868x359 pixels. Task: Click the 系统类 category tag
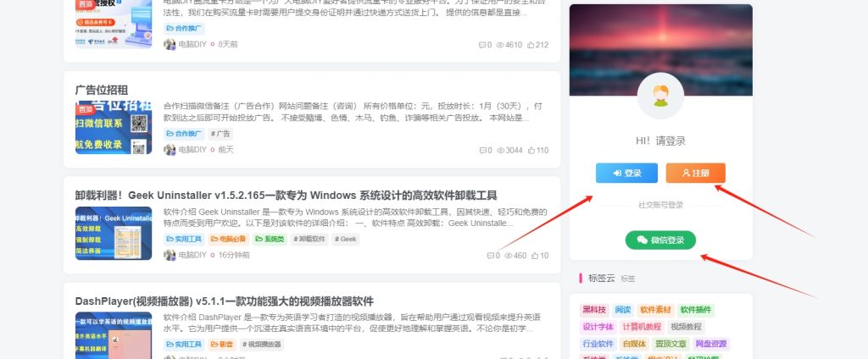(x=270, y=240)
